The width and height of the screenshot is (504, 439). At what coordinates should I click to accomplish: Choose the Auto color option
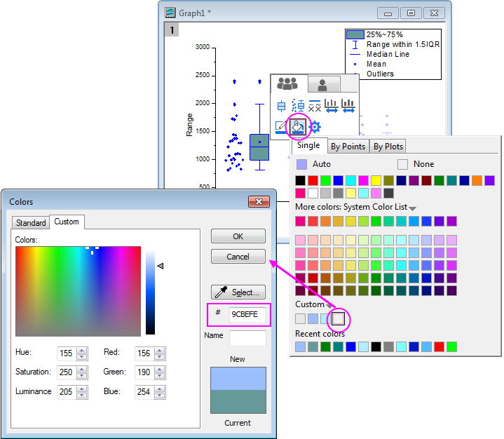[301, 164]
